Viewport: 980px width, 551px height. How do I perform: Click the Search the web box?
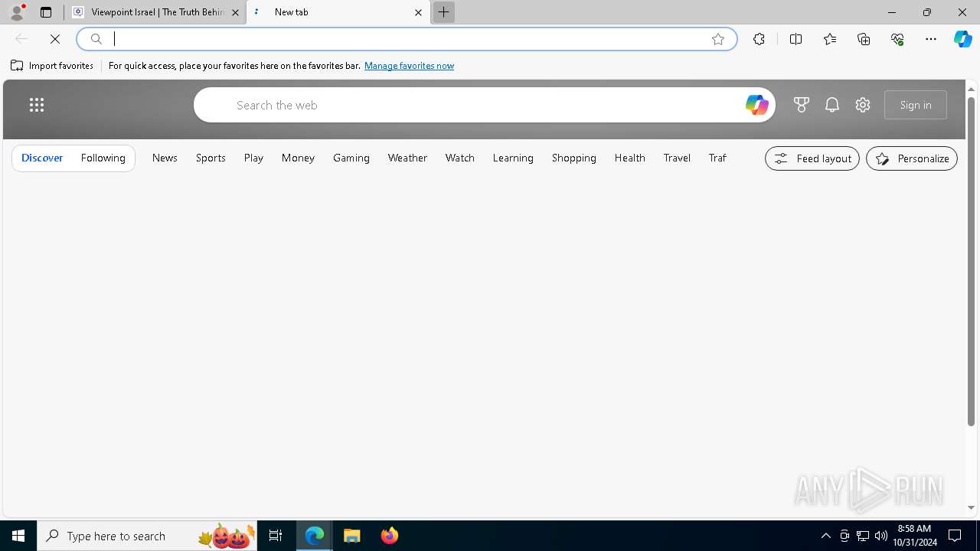(x=485, y=105)
